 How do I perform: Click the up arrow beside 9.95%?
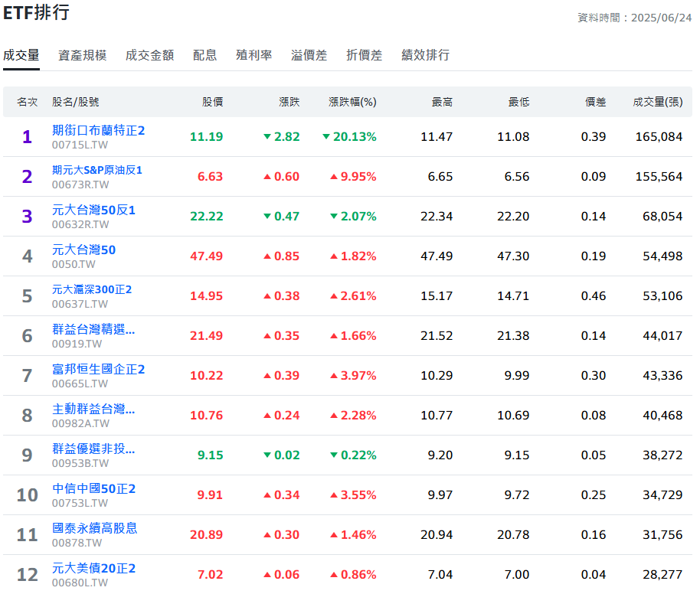(x=334, y=177)
